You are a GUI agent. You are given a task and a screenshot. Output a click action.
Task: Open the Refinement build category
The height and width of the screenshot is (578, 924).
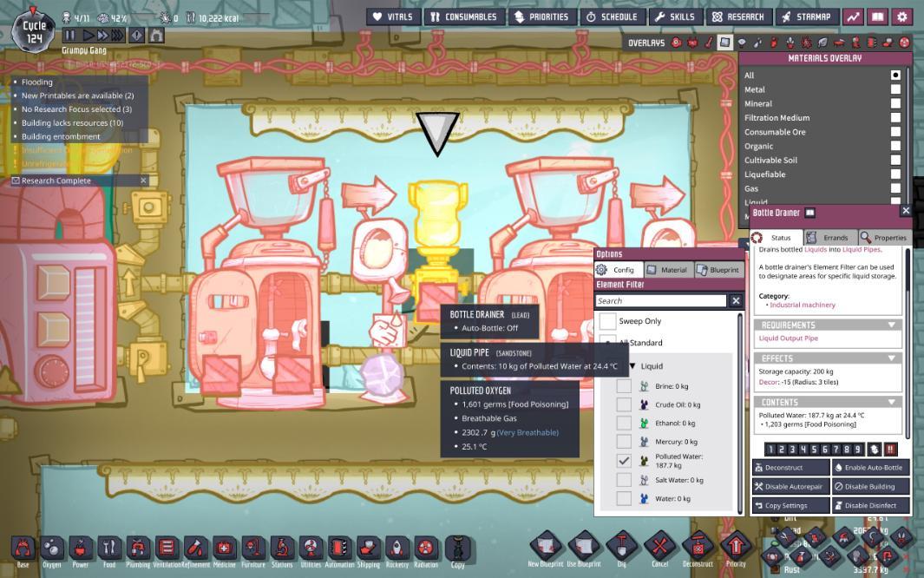pyautogui.click(x=195, y=548)
